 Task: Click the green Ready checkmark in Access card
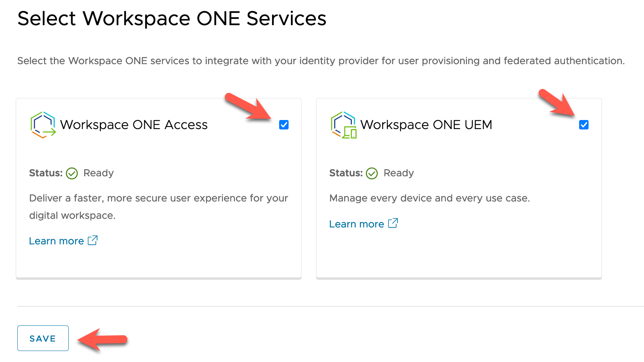(x=72, y=173)
